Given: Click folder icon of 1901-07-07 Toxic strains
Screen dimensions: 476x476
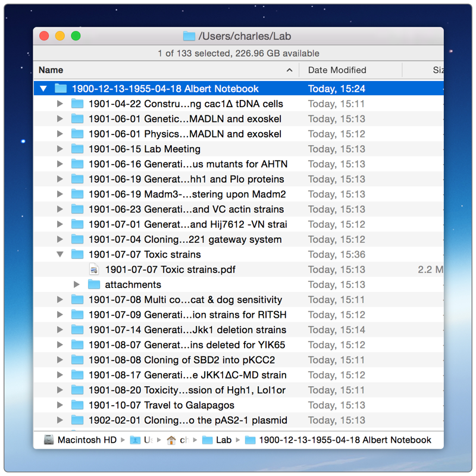Looking at the screenshot, I should (77, 255).
